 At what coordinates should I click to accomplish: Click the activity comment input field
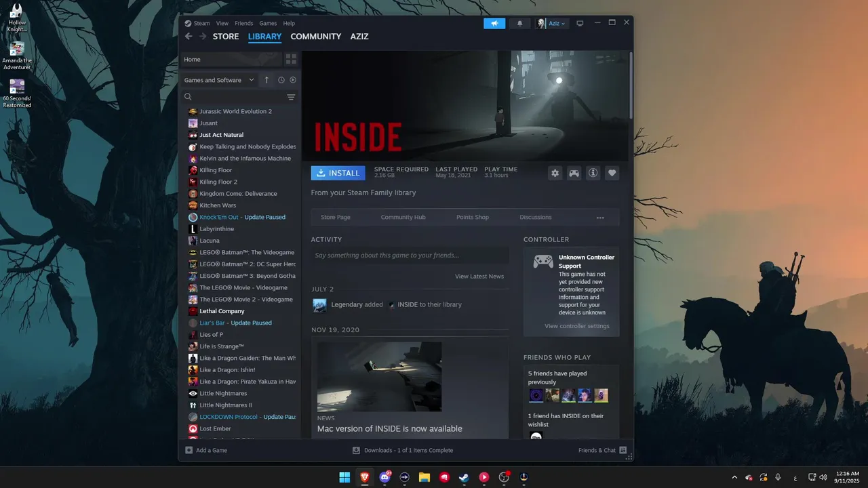point(410,256)
